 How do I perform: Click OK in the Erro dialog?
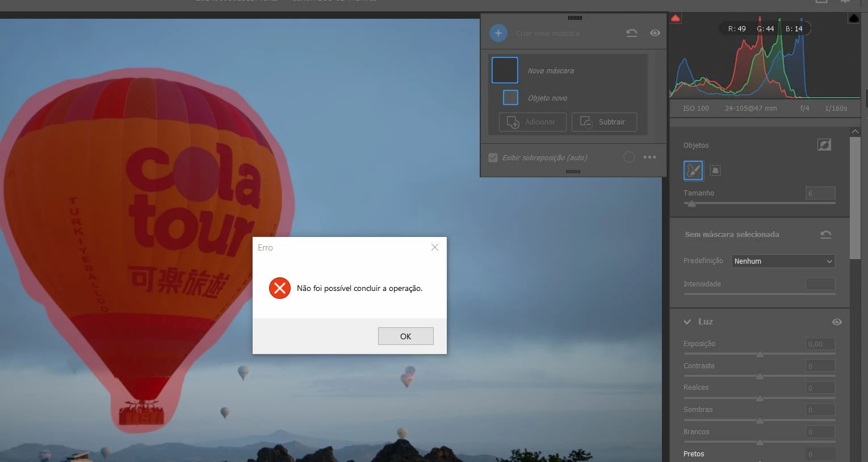(405, 336)
